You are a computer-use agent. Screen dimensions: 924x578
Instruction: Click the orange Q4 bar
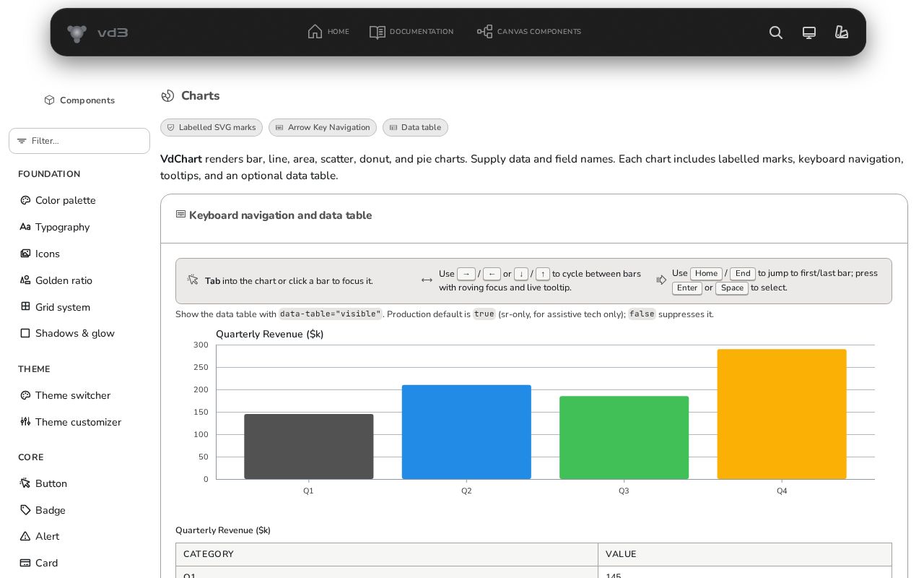[x=782, y=414]
